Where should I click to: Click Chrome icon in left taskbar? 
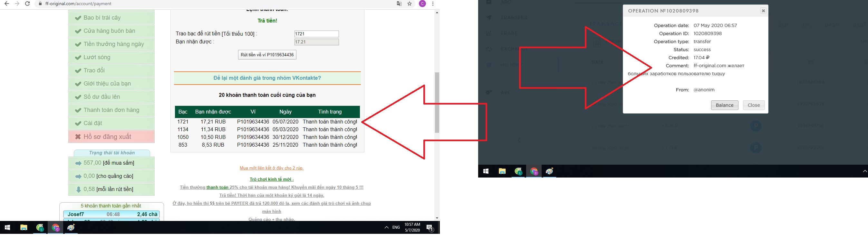tap(56, 228)
